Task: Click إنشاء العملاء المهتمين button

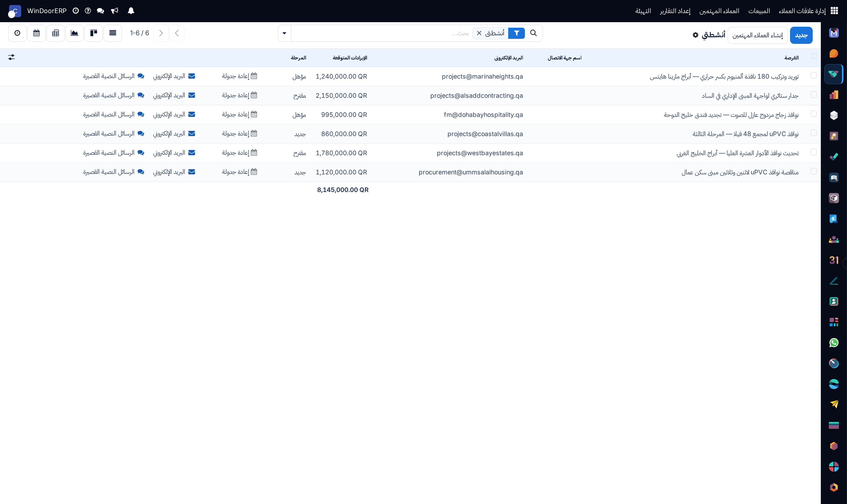Action: tap(758, 35)
